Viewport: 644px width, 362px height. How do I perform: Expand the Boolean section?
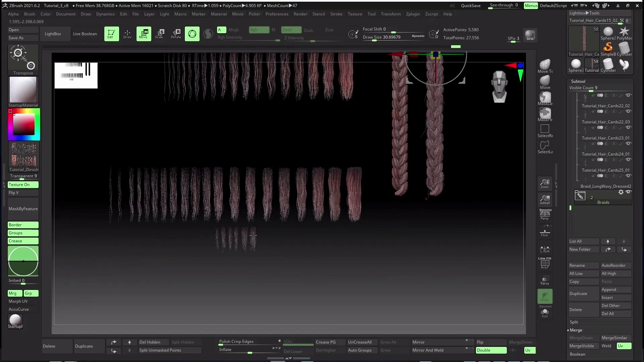[577, 354]
